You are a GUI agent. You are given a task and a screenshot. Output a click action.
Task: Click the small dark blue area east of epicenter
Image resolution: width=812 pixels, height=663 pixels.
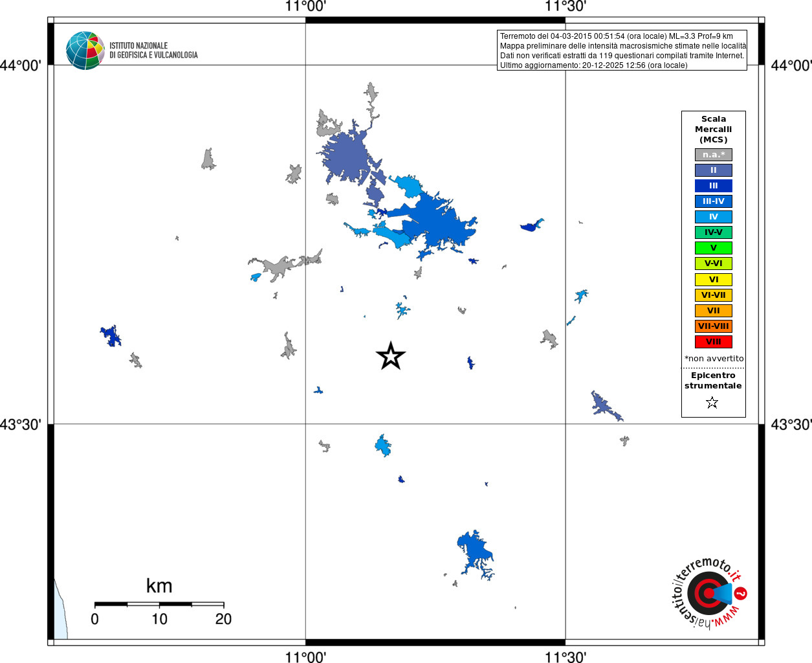tap(470, 363)
